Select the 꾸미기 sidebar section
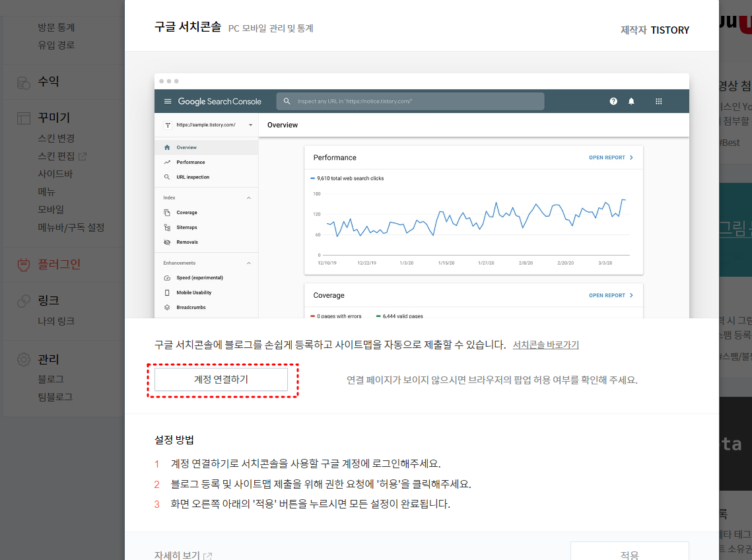The height and width of the screenshot is (560, 752). (54, 118)
